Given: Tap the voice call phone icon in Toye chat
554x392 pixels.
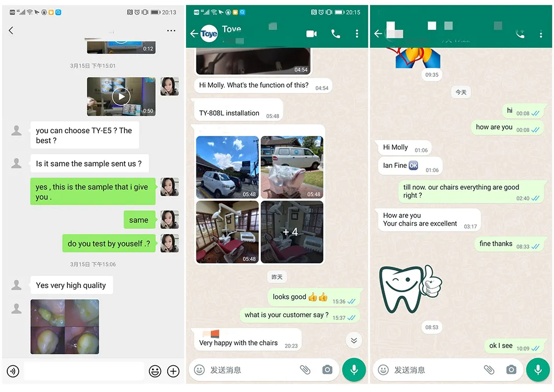Looking at the screenshot, I should pos(336,34).
